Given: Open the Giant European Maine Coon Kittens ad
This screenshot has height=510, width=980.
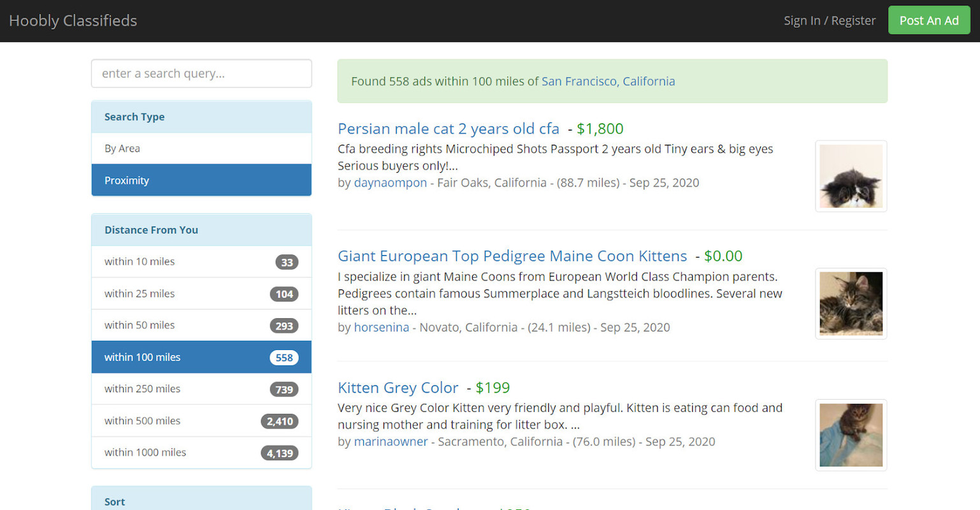Looking at the screenshot, I should click(x=512, y=256).
